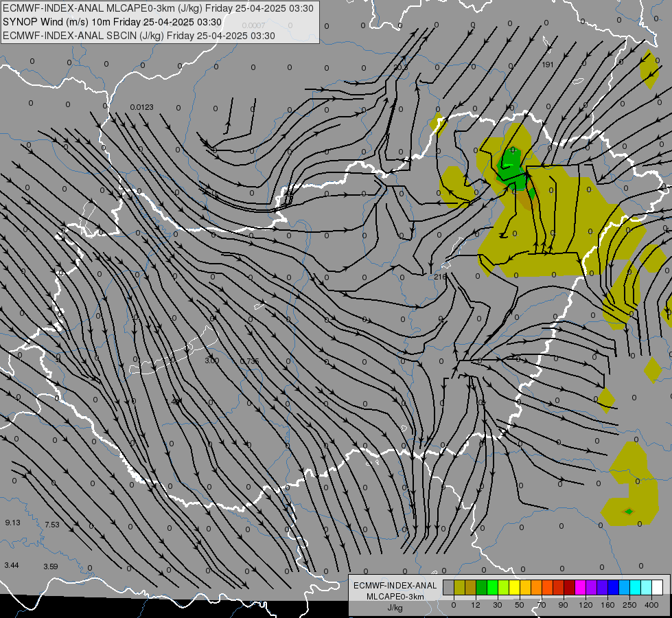
Task: Click the amber swatch after the 50 tick
Action: [525, 587]
